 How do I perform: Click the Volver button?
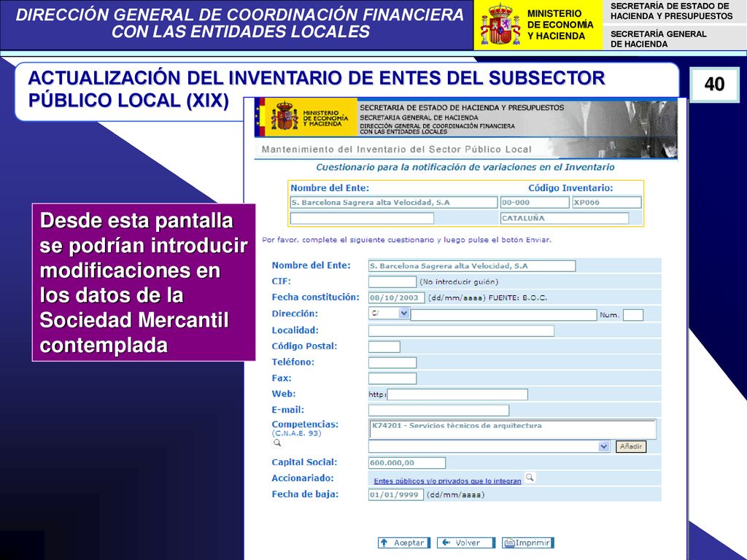tap(466, 542)
